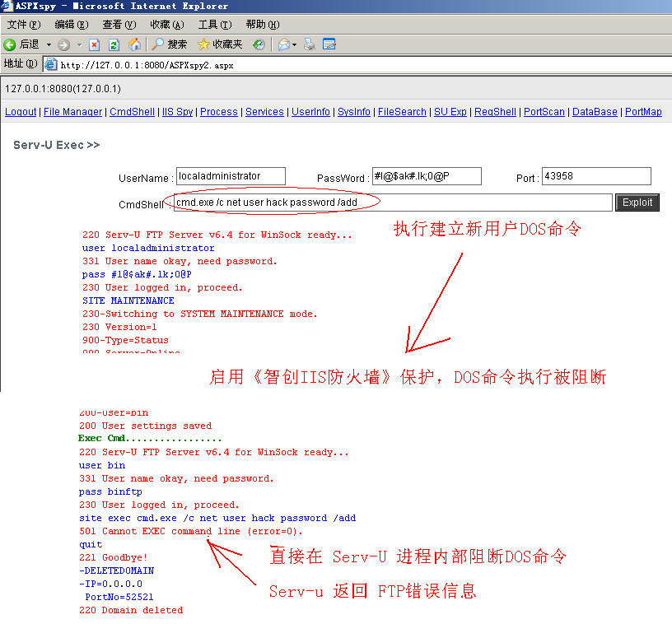The height and width of the screenshot is (624, 672).
Task: Open the File Manager link
Action: coord(72,112)
